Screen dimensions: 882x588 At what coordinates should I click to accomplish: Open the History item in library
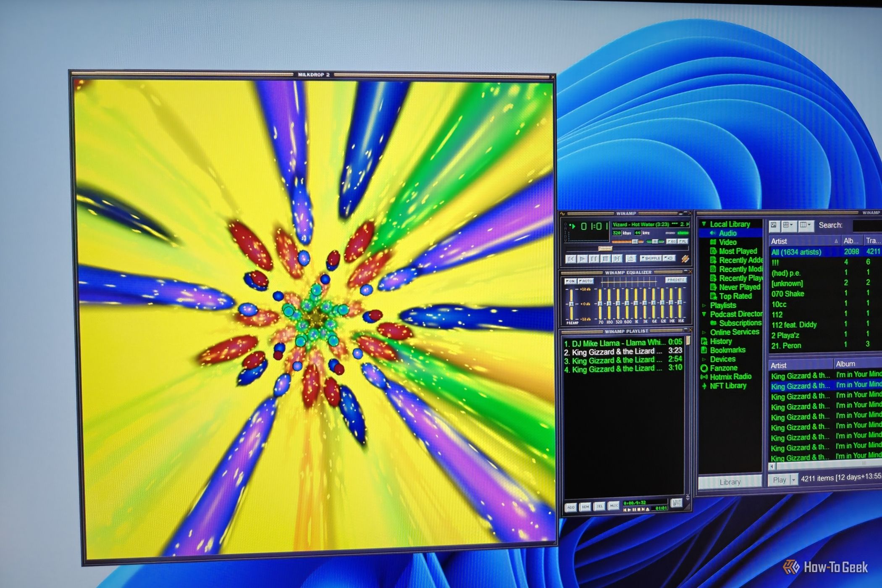point(717,341)
